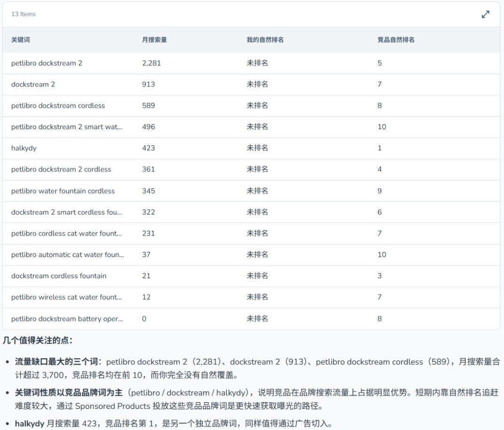This screenshot has height=430, width=504.
Task: Click 未排名 in halkydy row
Action: pos(257,148)
